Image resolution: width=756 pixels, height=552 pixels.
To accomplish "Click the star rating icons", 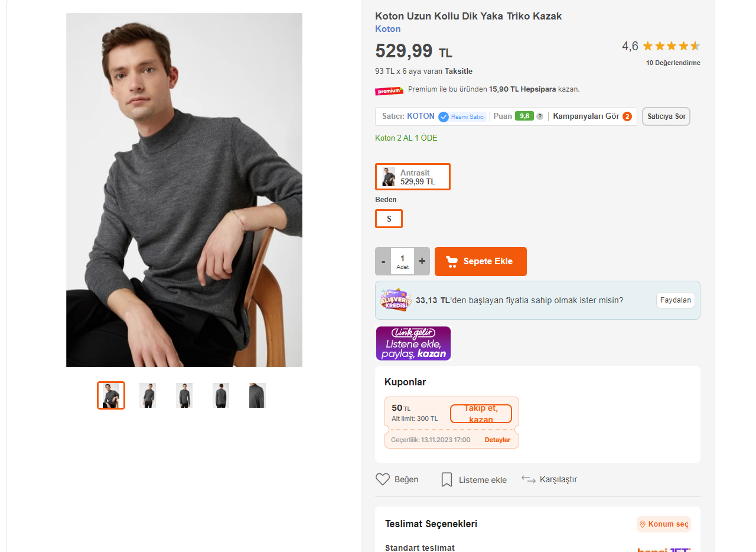I will [671, 46].
